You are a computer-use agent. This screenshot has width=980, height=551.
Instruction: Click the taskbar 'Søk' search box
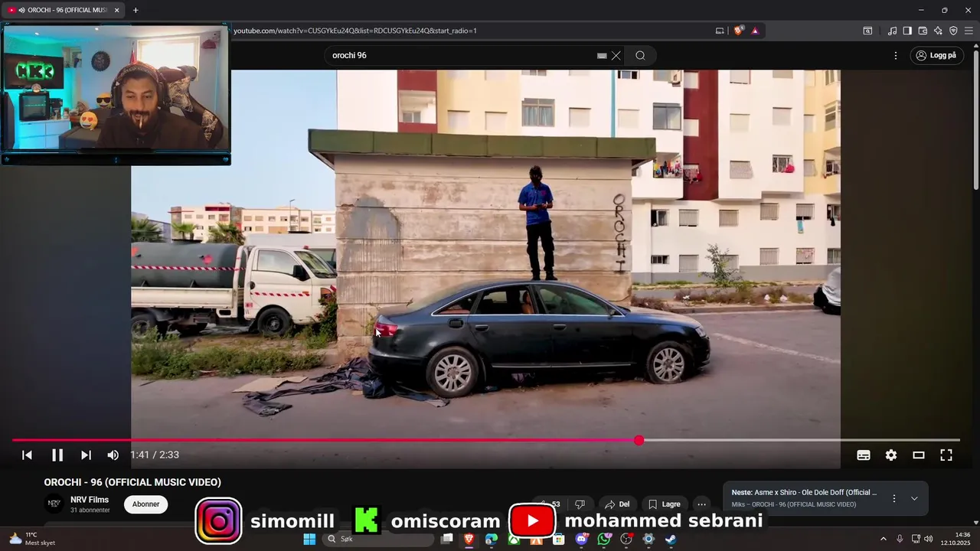(x=377, y=539)
